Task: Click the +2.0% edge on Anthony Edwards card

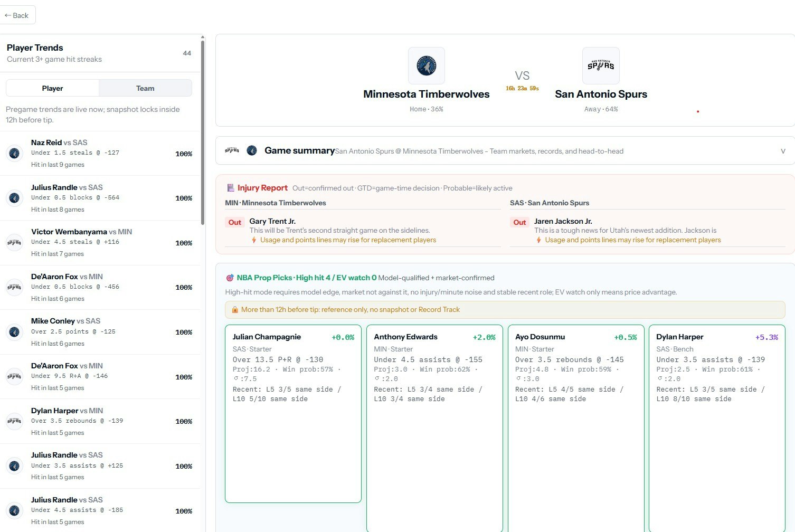Action: pyautogui.click(x=484, y=337)
